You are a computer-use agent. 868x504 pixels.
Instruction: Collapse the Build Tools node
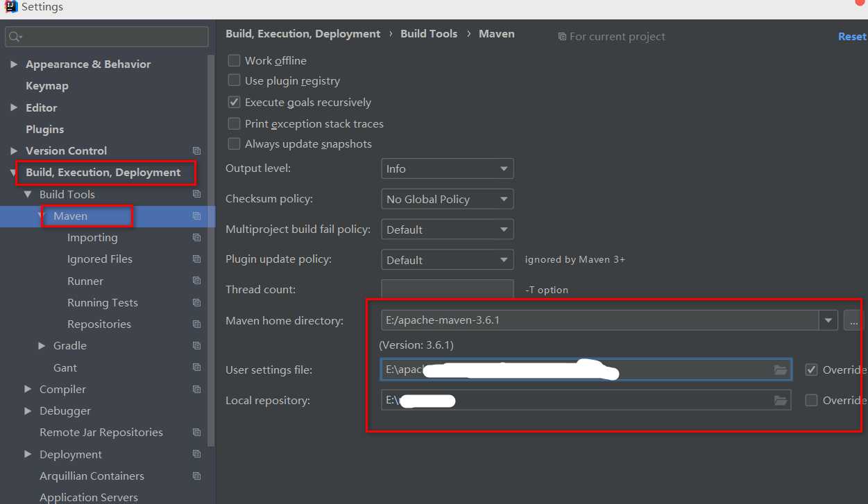pyautogui.click(x=28, y=195)
